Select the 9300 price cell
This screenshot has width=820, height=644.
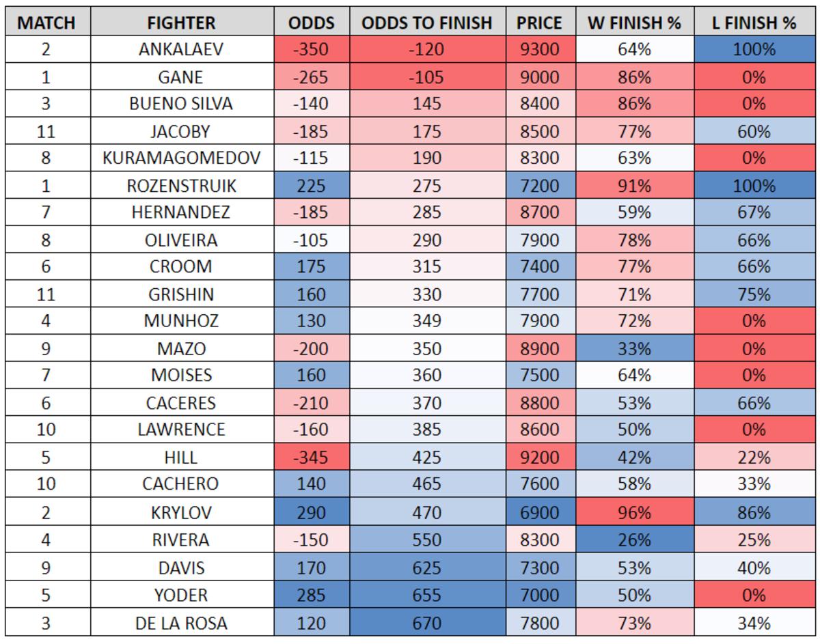click(x=539, y=49)
